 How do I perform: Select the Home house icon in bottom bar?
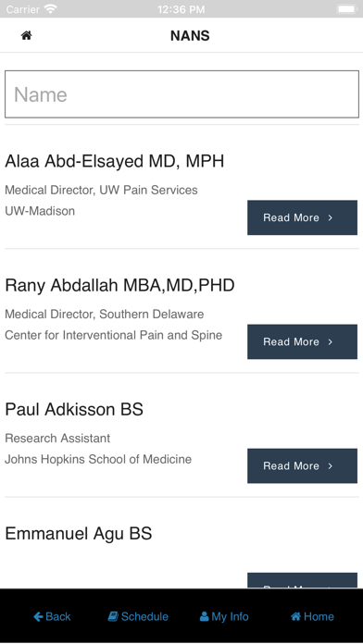click(295, 616)
